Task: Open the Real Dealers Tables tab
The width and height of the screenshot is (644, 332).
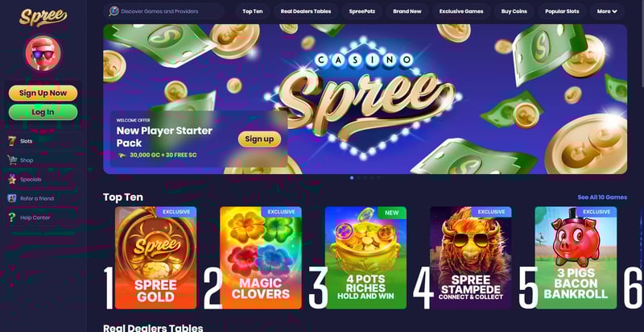Action: [306, 11]
